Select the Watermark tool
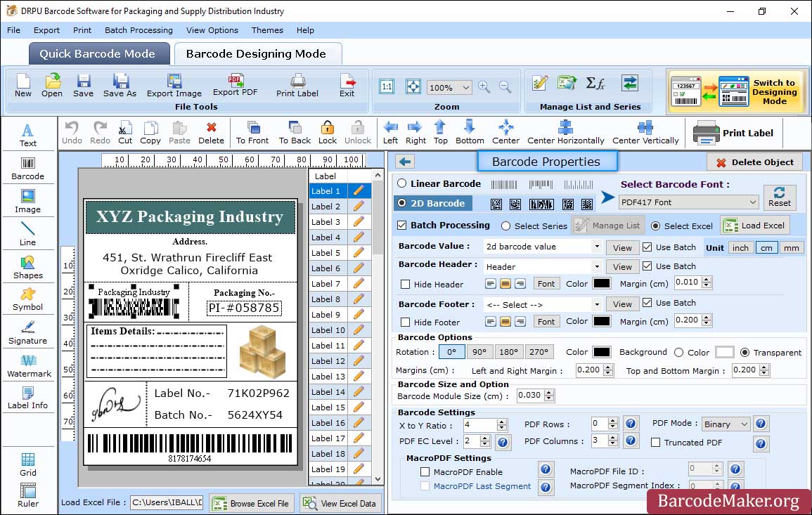The width and height of the screenshot is (812, 515). (x=29, y=366)
